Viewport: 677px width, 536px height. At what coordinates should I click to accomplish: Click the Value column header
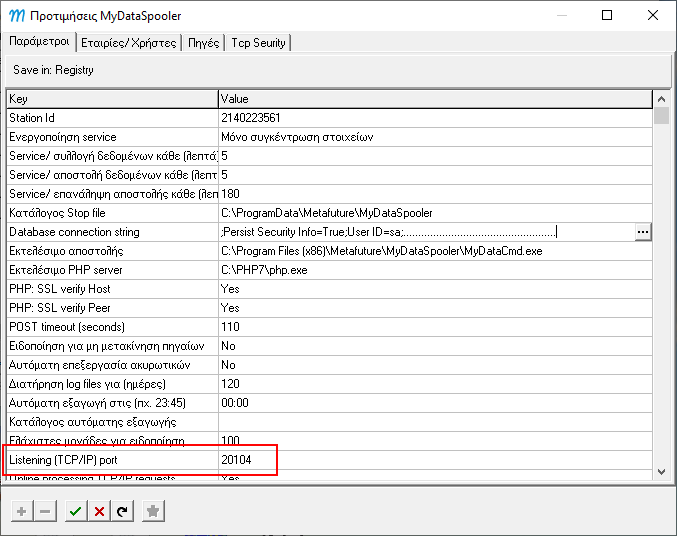pos(435,99)
